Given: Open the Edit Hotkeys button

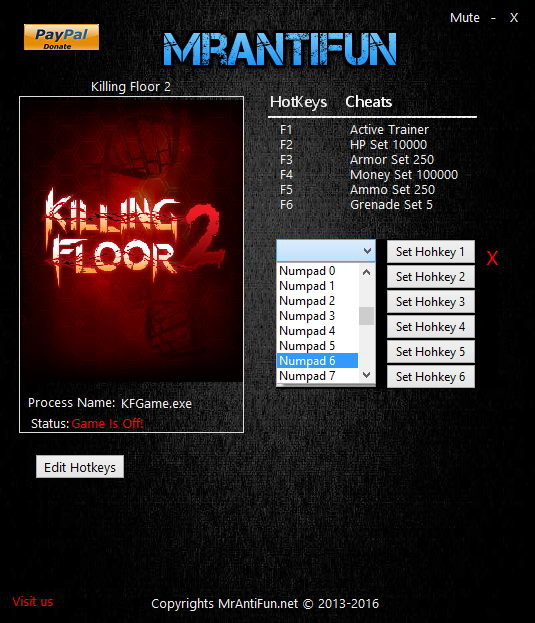Looking at the screenshot, I should tap(80, 467).
